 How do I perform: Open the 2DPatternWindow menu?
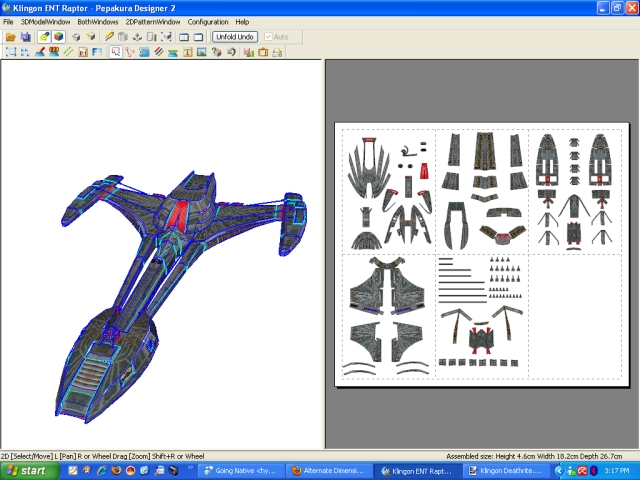point(153,22)
